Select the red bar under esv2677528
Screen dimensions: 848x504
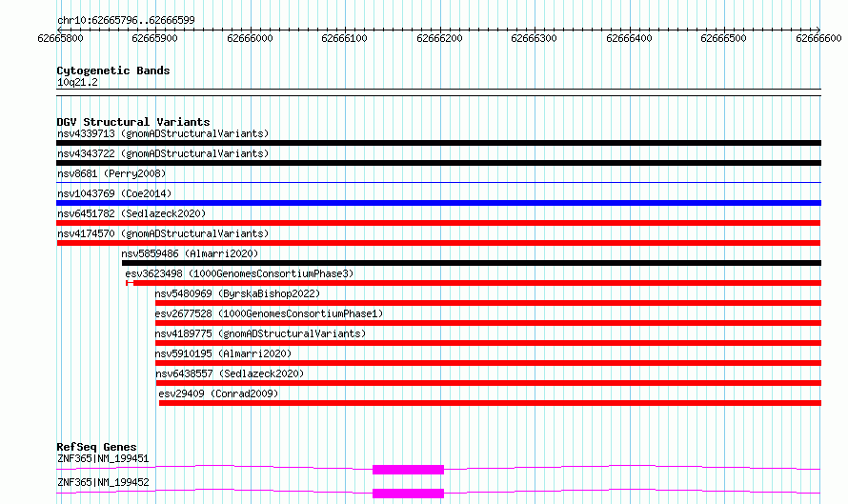pyautogui.click(x=489, y=323)
